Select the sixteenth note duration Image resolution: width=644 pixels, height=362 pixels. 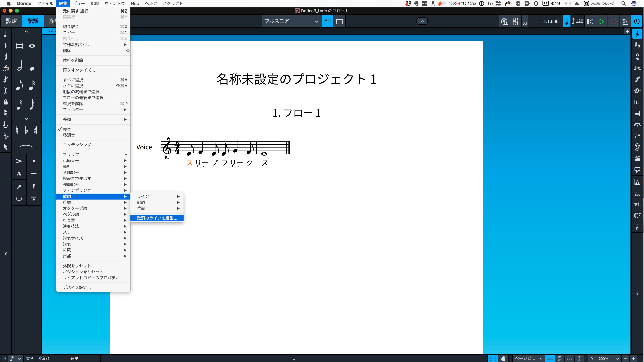[32, 85]
